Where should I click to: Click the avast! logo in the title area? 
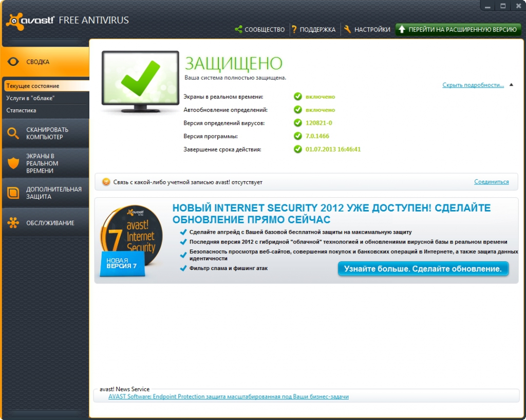30,21
